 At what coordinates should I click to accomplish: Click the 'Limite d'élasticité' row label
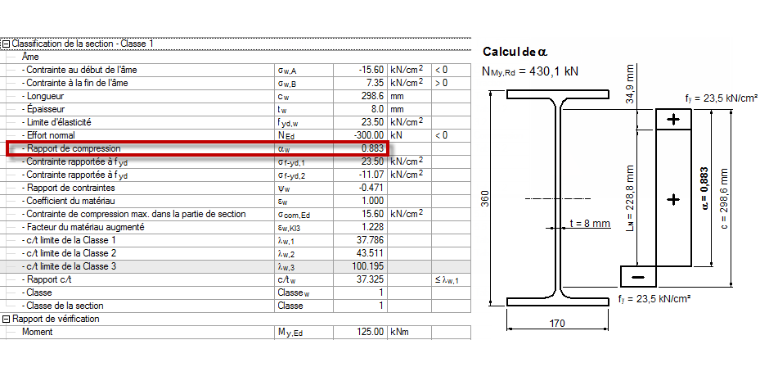59,122
